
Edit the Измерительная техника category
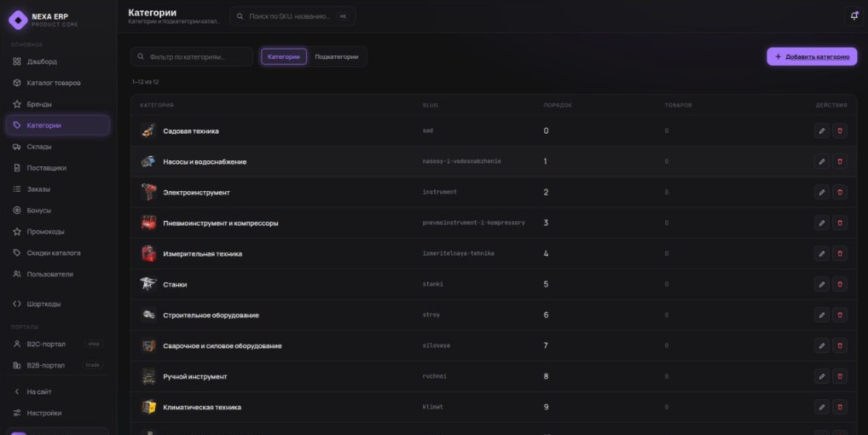821,253
